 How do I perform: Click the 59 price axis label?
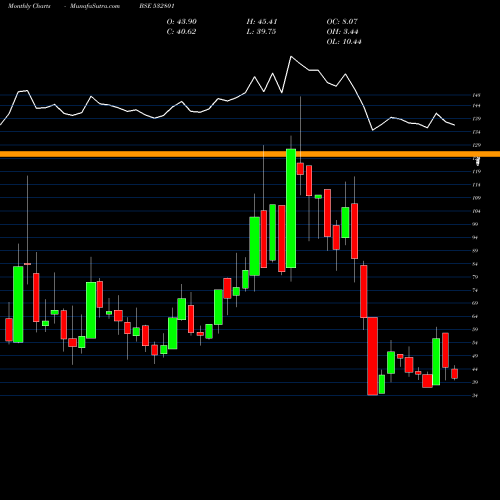pyautogui.click(x=475, y=330)
